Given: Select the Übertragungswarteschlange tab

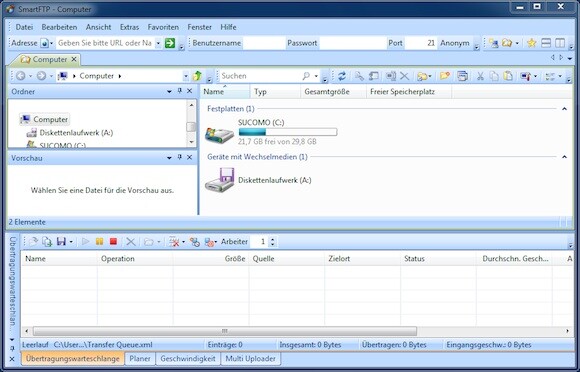Looking at the screenshot, I should 72,358.
